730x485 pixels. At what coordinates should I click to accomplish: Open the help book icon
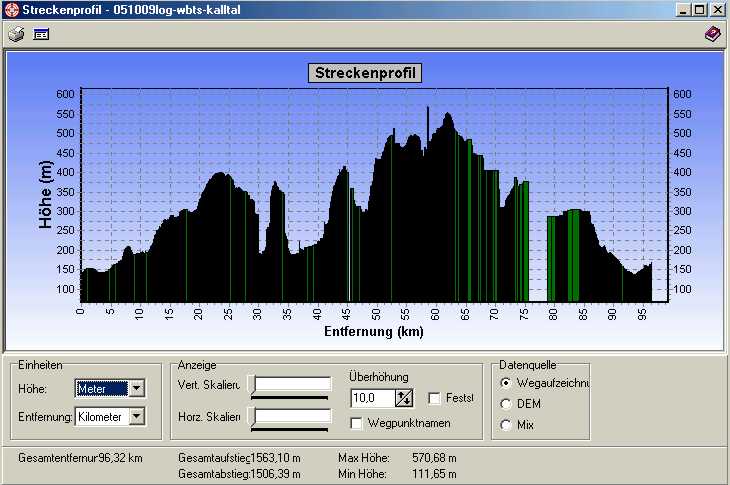point(712,34)
